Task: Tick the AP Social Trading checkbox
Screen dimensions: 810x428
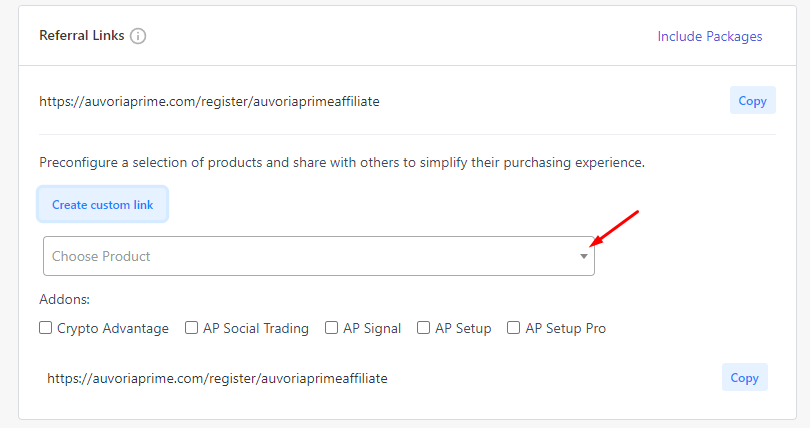Action: (x=192, y=328)
